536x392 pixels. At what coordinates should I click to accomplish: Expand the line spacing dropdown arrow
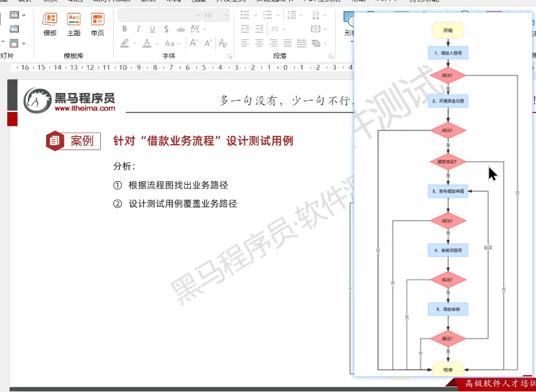coord(301,15)
